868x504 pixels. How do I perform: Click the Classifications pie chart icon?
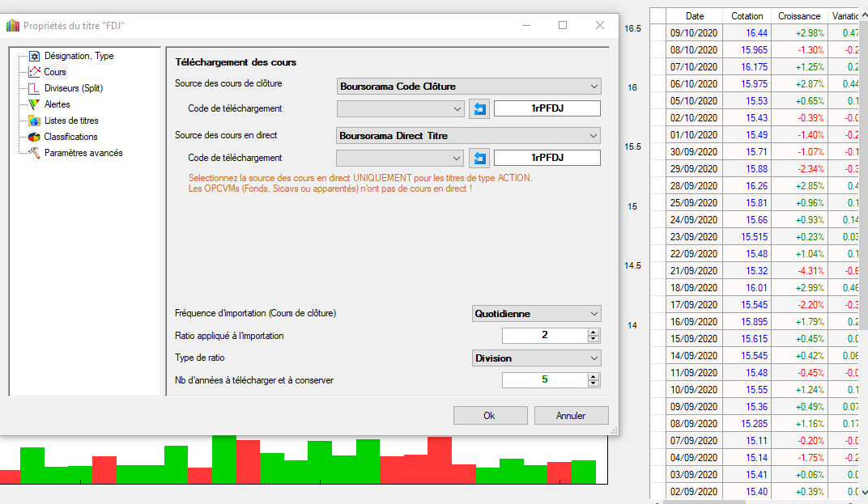click(x=34, y=138)
